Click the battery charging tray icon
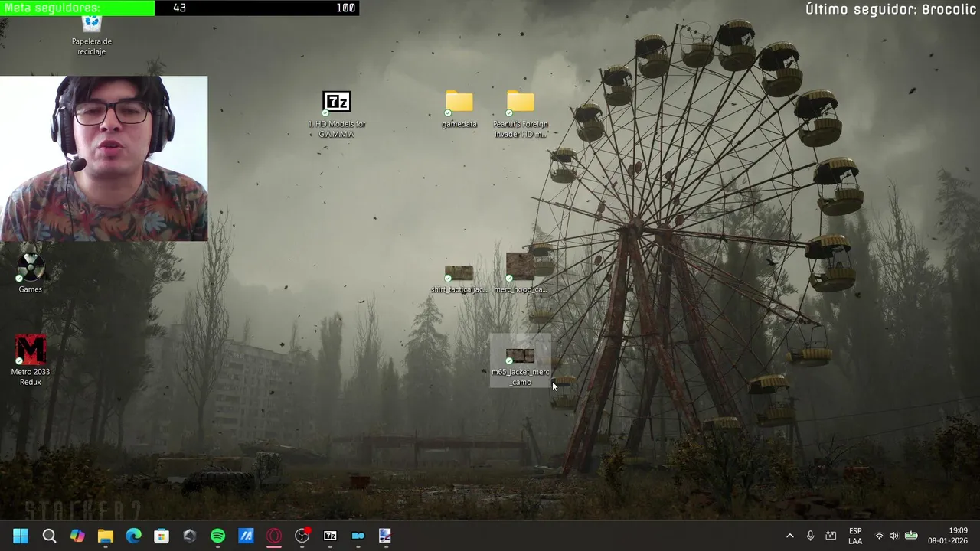Image resolution: width=980 pixels, height=551 pixels. [911, 536]
